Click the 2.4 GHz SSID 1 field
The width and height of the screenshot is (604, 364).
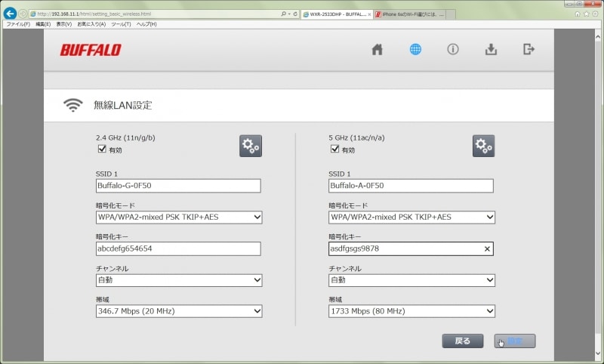click(178, 186)
